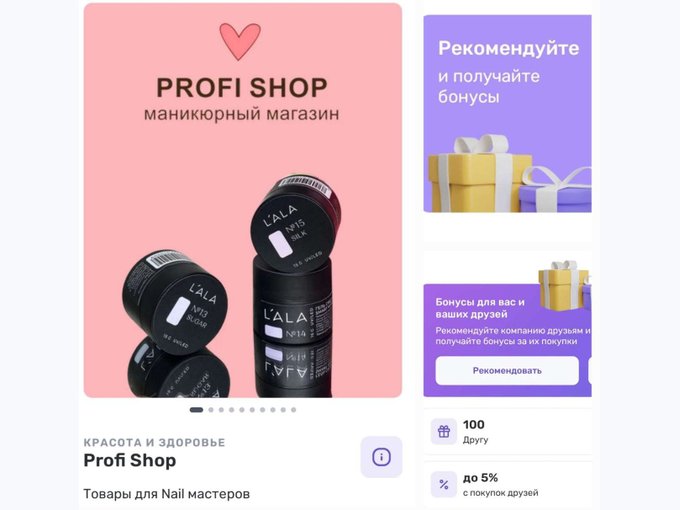Click the 100 Другу bonus row
Image resolution: width=680 pixels, height=510 pixels.
click(507, 432)
